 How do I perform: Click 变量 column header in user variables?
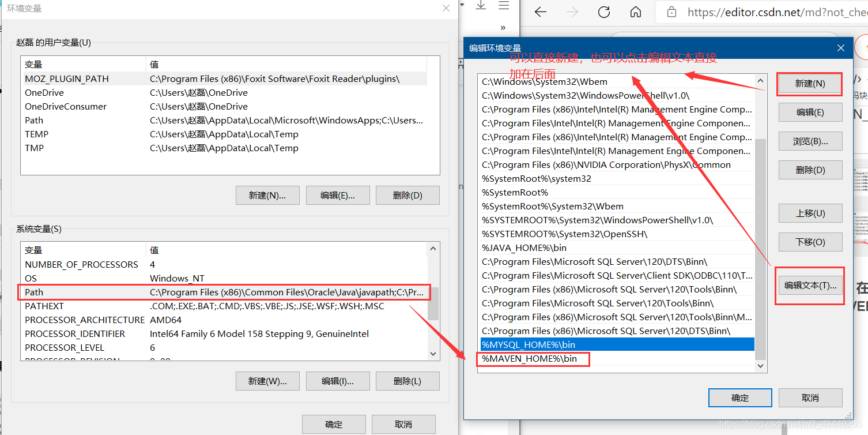tap(84, 65)
